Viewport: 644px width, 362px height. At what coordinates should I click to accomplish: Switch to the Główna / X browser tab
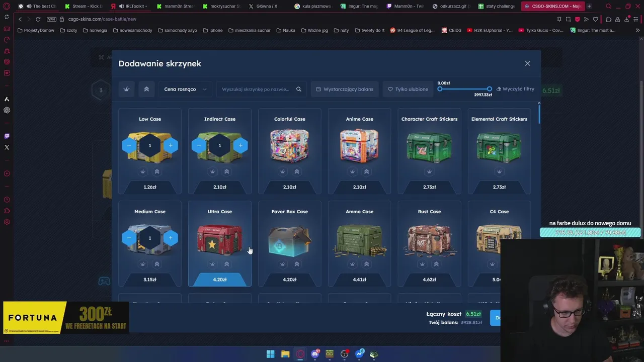pos(267,6)
